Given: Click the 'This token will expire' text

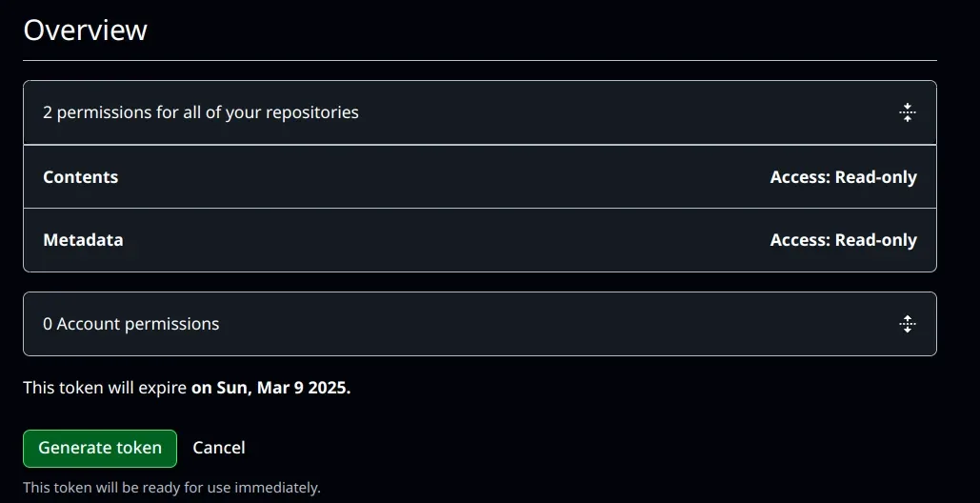Looking at the screenshot, I should pyautogui.click(x=105, y=388).
